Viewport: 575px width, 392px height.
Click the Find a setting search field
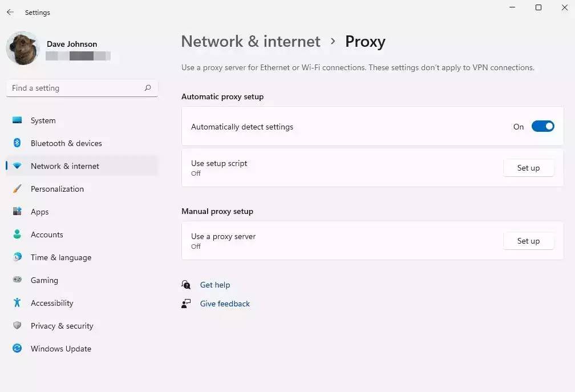82,88
